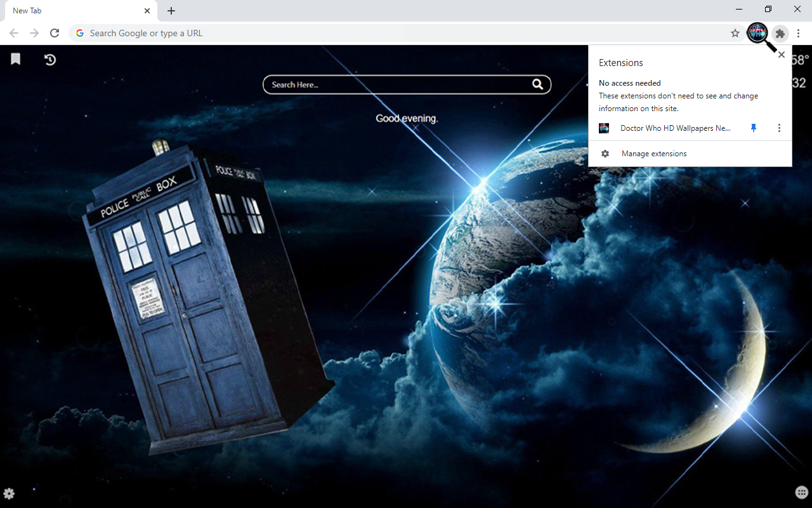Open a new browser tab
The image size is (812, 508).
171,10
